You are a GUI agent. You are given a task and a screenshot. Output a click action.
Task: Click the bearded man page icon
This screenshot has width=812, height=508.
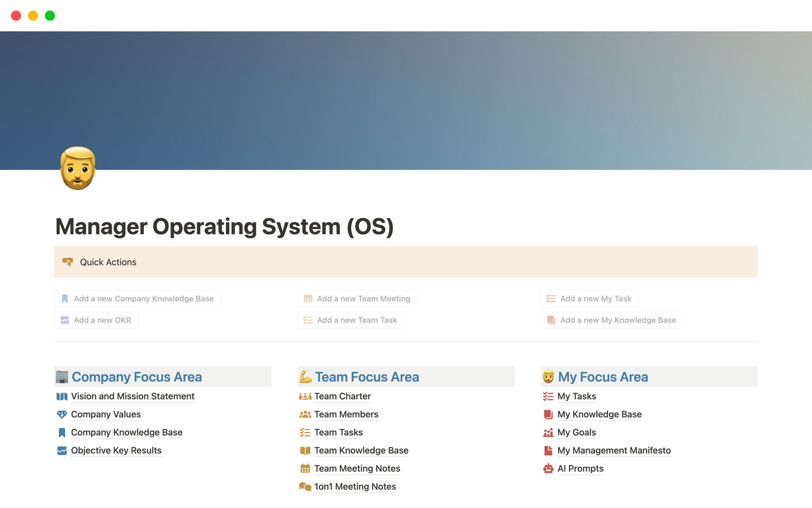tap(78, 168)
